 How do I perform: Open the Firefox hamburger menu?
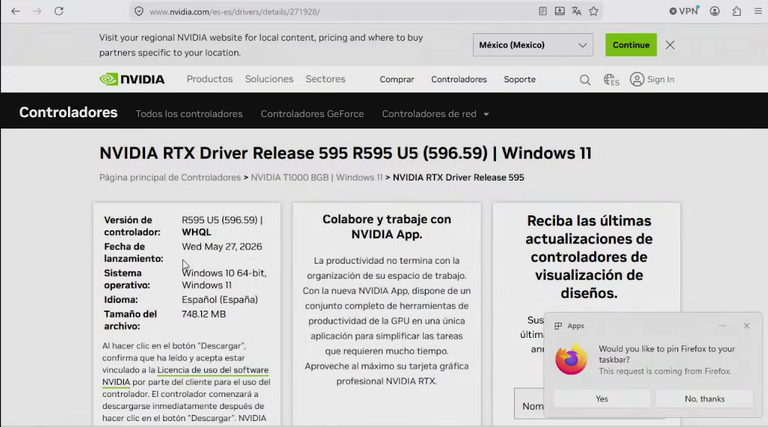click(x=758, y=11)
